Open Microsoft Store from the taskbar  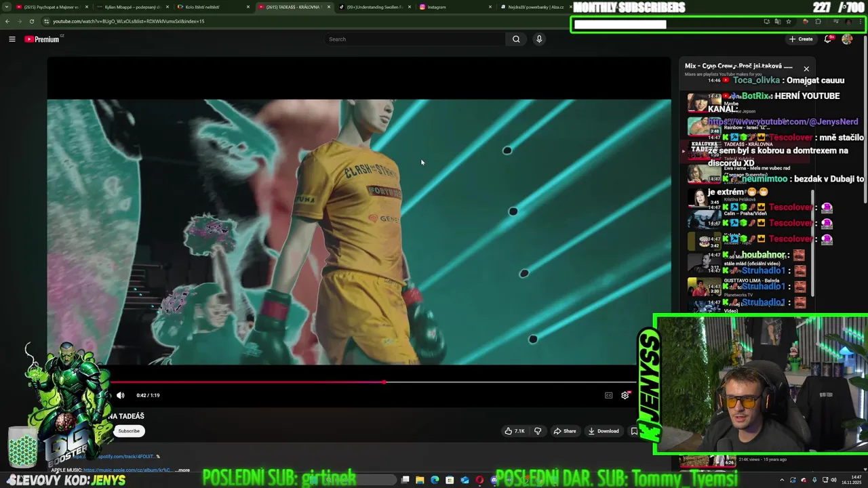(x=450, y=480)
